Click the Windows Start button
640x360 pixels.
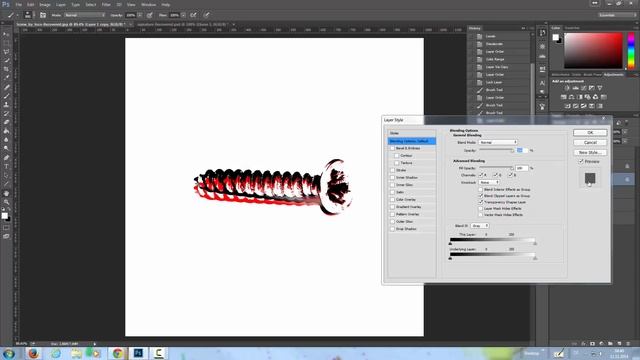point(9,353)
